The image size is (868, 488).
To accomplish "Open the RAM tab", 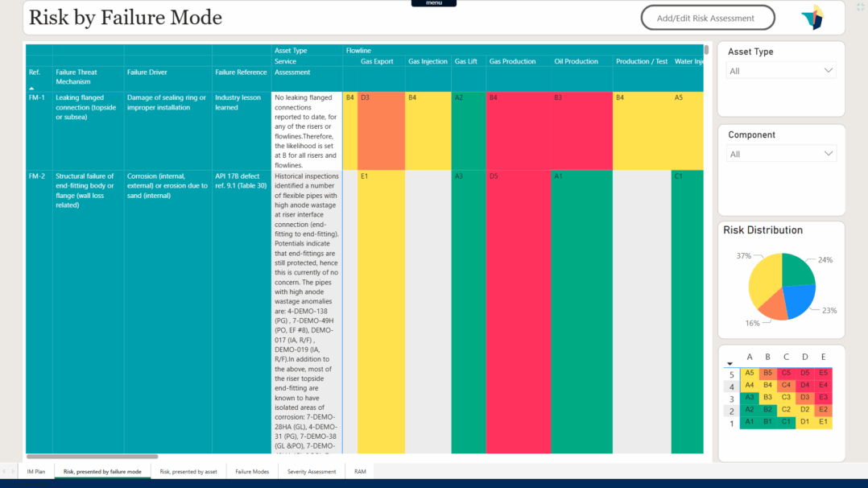I will [x=360, y=471].
